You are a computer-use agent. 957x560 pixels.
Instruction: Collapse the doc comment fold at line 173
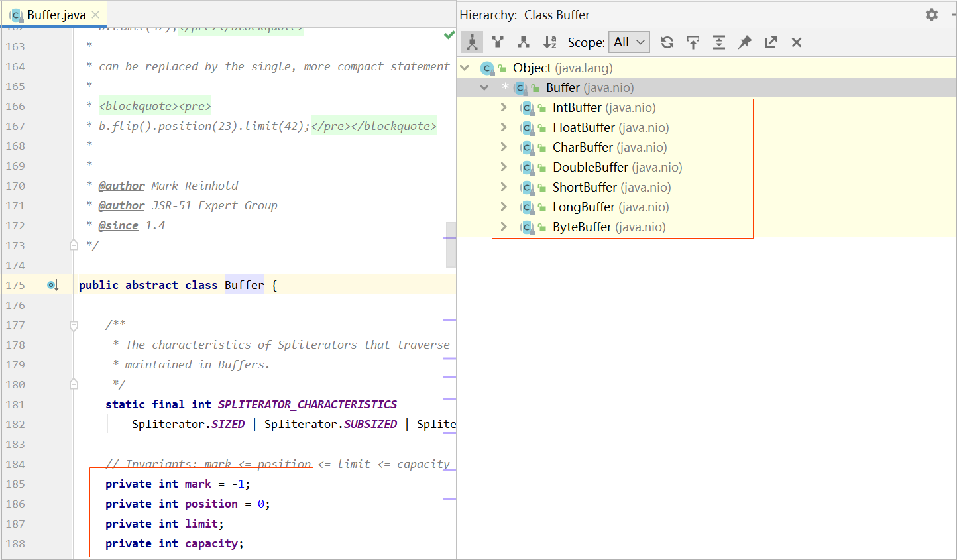click(x=74, y=245)
